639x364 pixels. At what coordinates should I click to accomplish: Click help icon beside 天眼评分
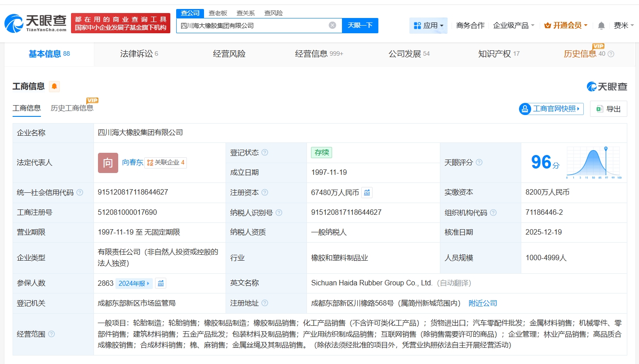click(x=479, y=162)
